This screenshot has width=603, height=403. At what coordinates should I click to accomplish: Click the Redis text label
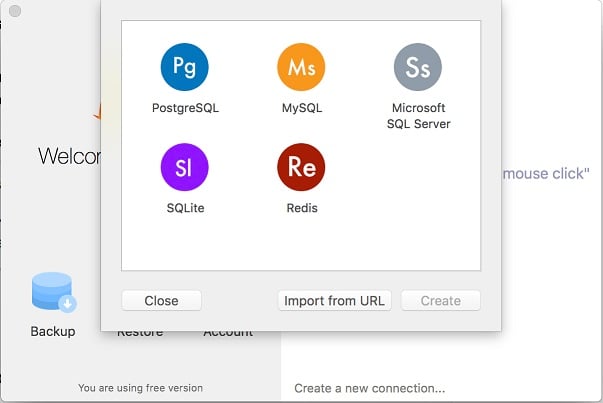(x=302, y=208)
